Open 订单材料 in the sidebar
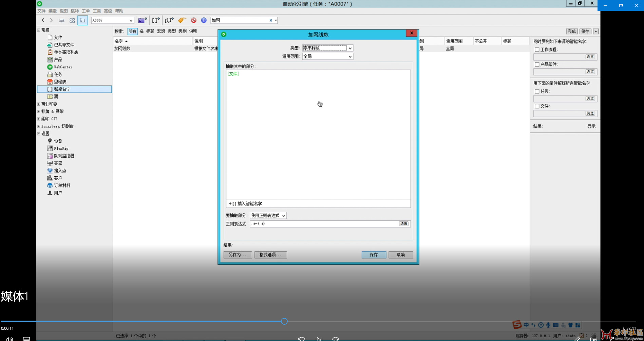 point(62,185)
